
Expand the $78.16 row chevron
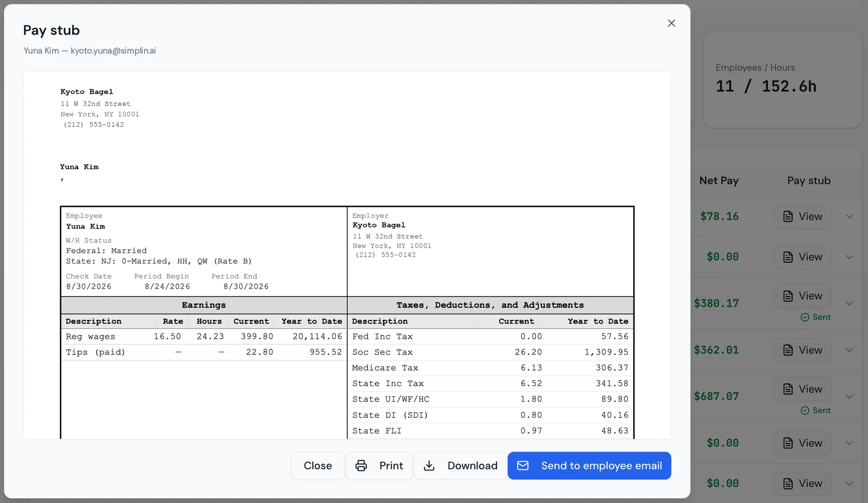click(850, 216)
